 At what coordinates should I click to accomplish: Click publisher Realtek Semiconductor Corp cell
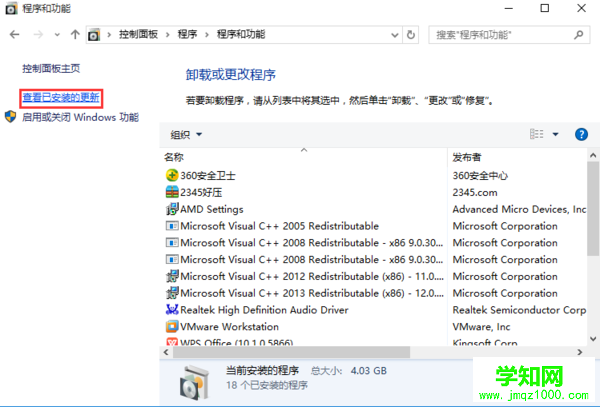point(519,310)
